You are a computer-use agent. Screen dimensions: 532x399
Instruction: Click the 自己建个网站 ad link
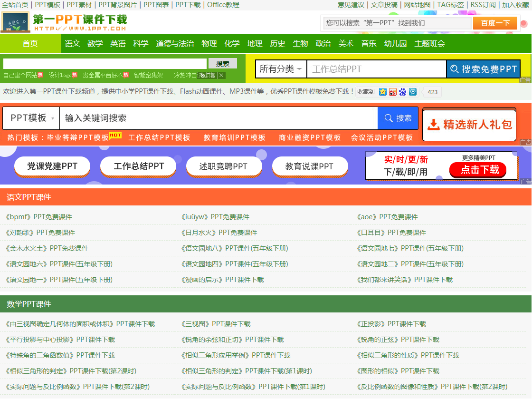click(20, 76)
